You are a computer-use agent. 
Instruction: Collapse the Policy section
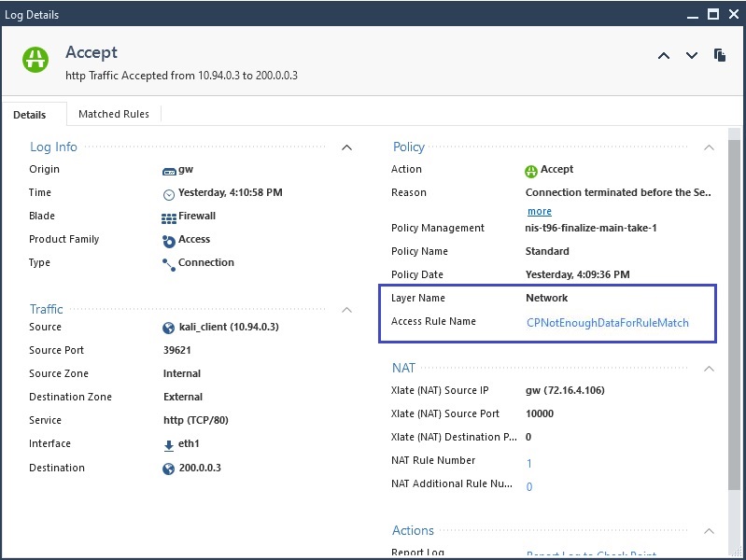[709, 147]
